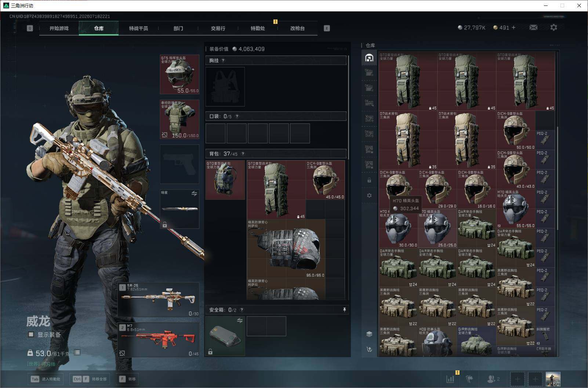588x388 pixels.
Task: Swap the 暗星 melee weapon via arrows icon
Action: tap(194, 194)
